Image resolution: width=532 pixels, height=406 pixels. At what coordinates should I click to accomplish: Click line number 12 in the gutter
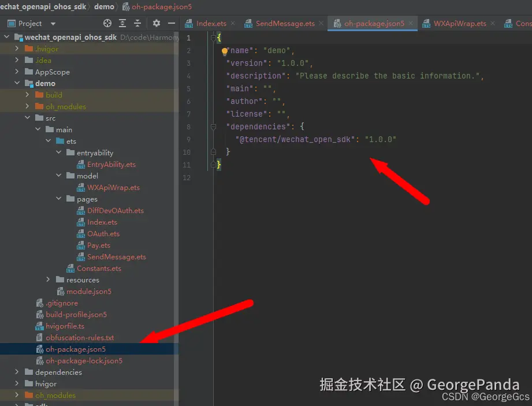187,177
